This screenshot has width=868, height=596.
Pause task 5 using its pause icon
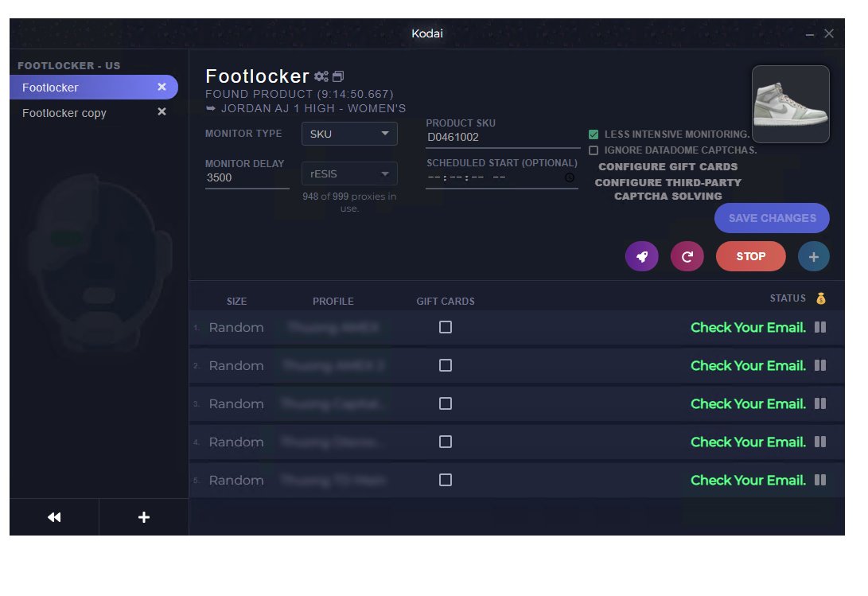click(820, 481)
